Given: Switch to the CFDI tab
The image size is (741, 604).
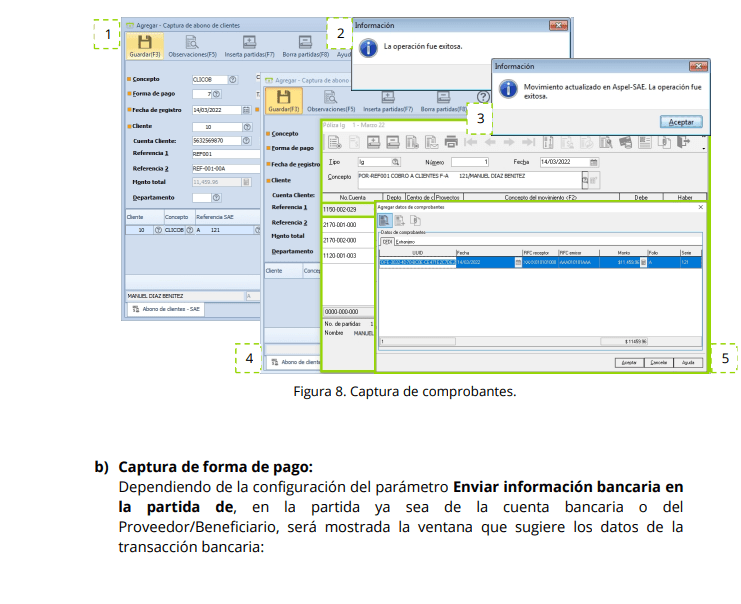Looking at the screenshot, I should [386, 241].
